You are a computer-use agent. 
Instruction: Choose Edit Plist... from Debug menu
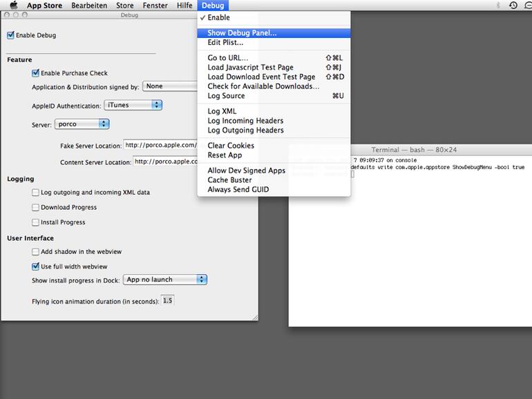pos(274,42)
